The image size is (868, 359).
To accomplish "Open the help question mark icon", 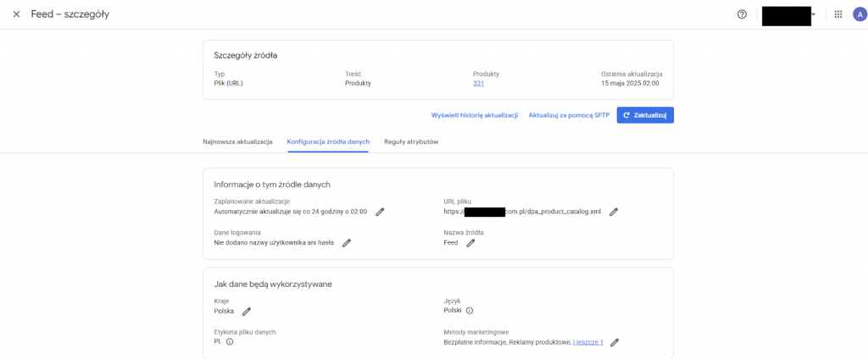I will pyautogui.click(x=742, y=14).
